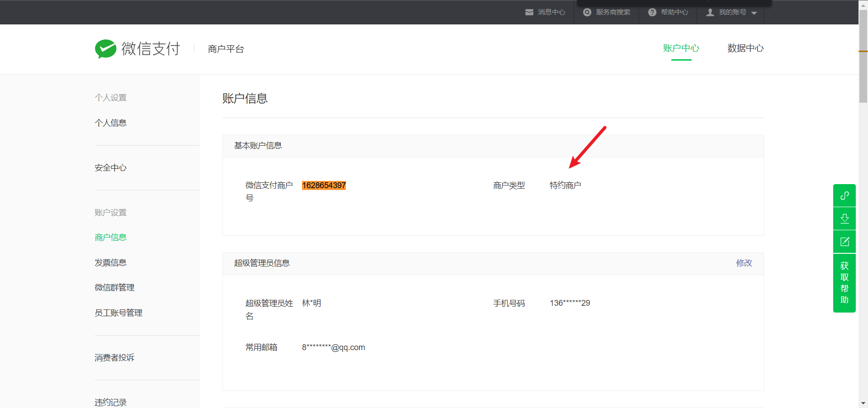Click the admin name 林*明
Viewport: 868px width, 408px height.
311,303
